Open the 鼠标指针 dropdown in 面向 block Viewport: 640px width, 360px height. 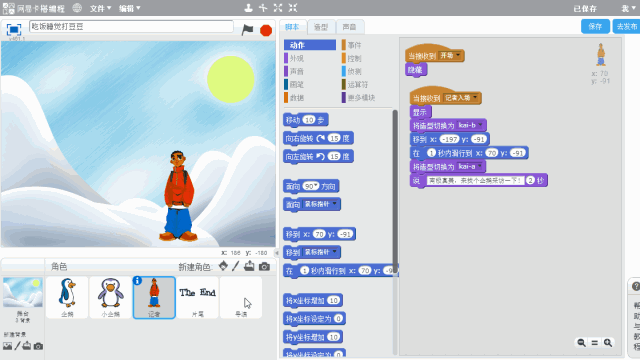pos(321,204)
